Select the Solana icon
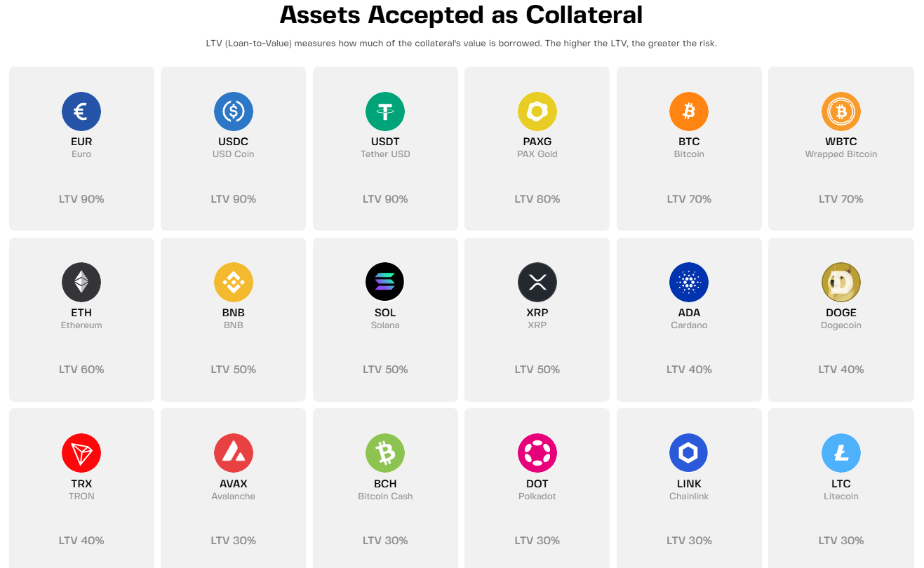 [385, 283]
